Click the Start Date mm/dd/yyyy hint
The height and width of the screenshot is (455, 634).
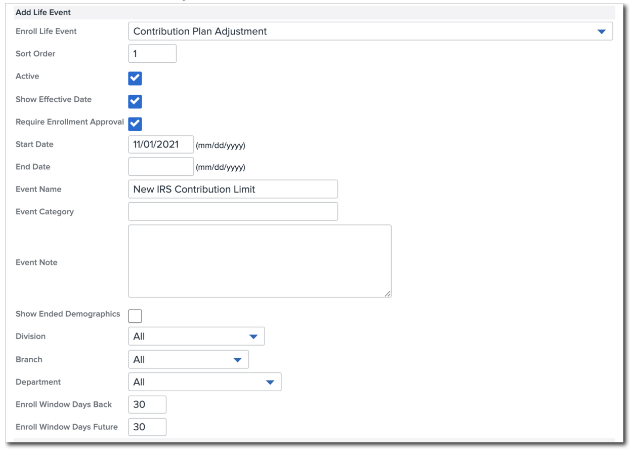click(x=220, y=145)
